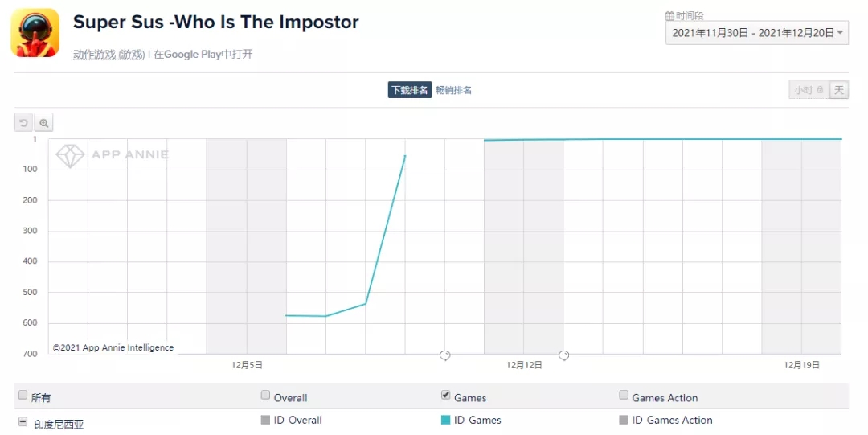Click the event bubble marker near 12月12日
This screenshot has width=868, height=435.
pyautogui.click(x=564, y=355)
